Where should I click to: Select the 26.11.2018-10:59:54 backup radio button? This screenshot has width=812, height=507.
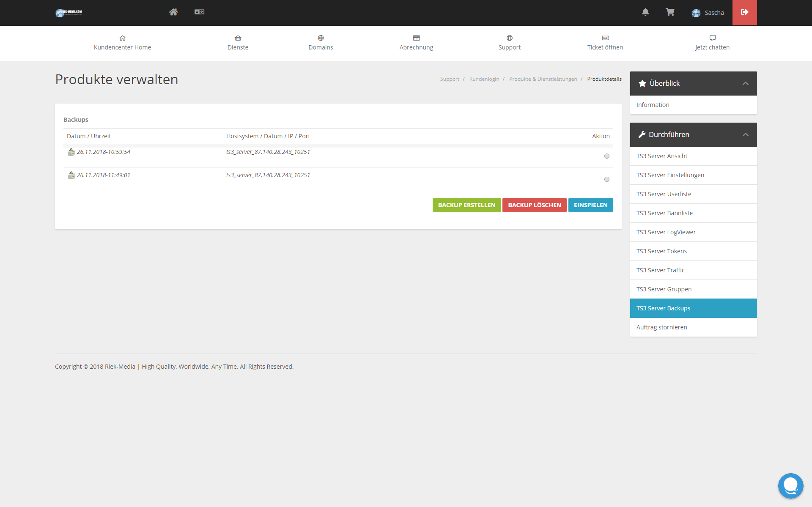[x=607, y=156]
